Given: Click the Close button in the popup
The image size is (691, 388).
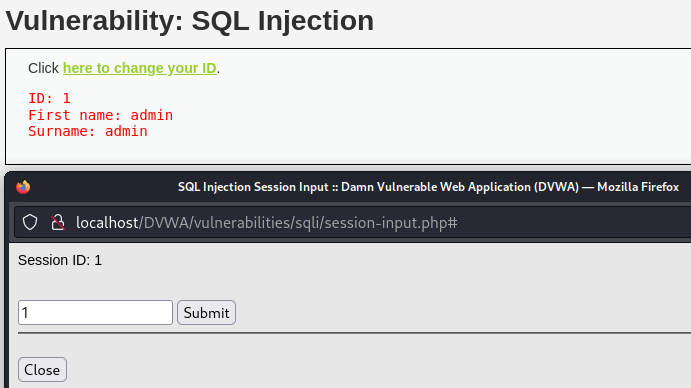Looking at the screenshot, I should coord(42,369).
